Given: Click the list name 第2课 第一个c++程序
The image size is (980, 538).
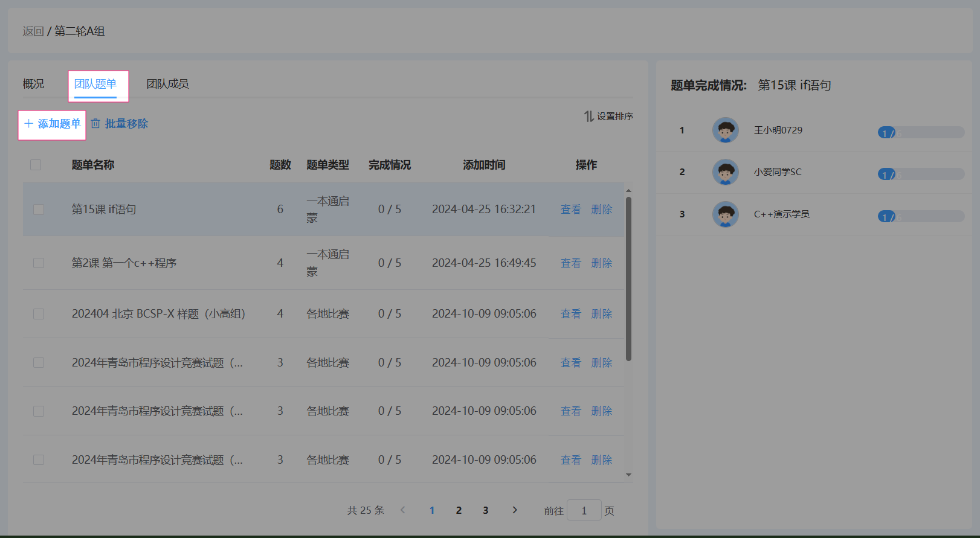Looking at the screenshot, I should tap(124, 263).
